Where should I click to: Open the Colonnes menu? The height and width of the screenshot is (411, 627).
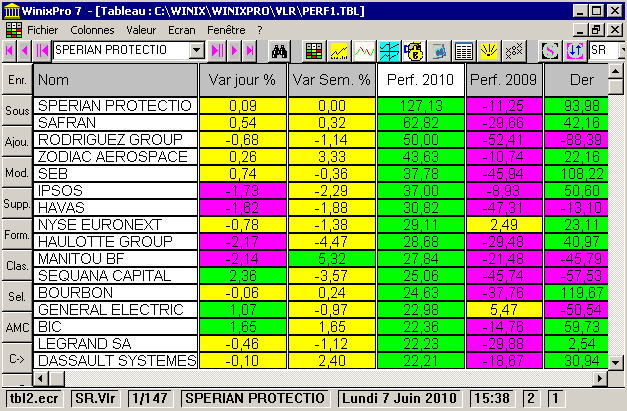click(92, 30)
